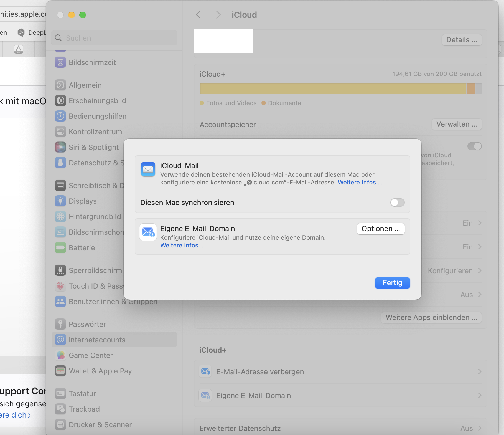Click the Dokumente legend dot

point(264,103)
